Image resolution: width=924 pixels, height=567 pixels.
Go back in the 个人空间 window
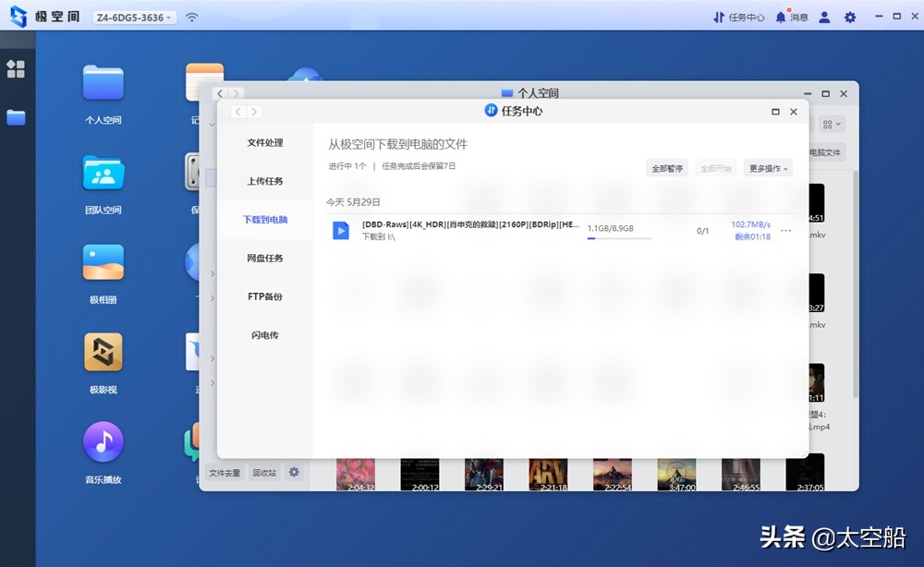click(220, 93)
